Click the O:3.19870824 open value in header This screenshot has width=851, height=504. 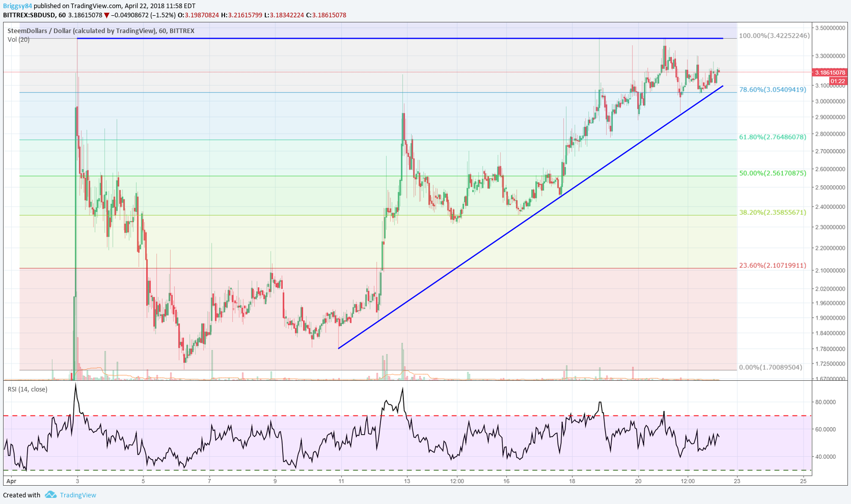coord(198,15)
